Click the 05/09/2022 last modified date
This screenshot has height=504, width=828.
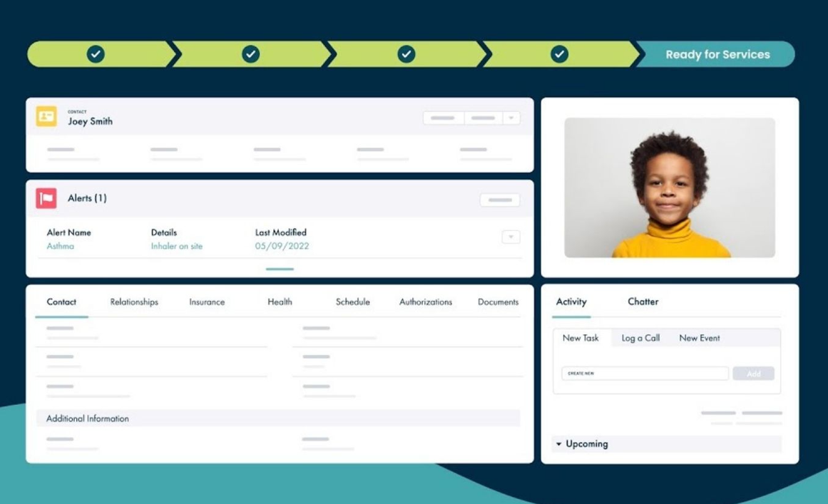coord(282,246)
